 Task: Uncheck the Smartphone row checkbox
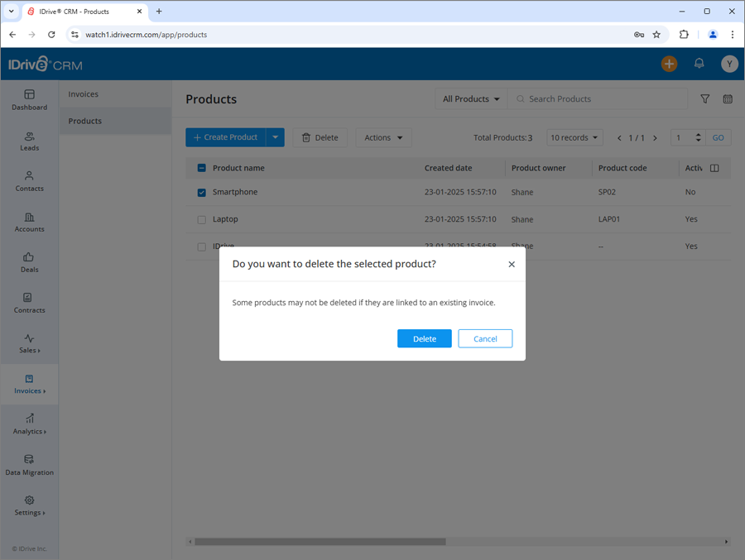click(x=201, y=192)
